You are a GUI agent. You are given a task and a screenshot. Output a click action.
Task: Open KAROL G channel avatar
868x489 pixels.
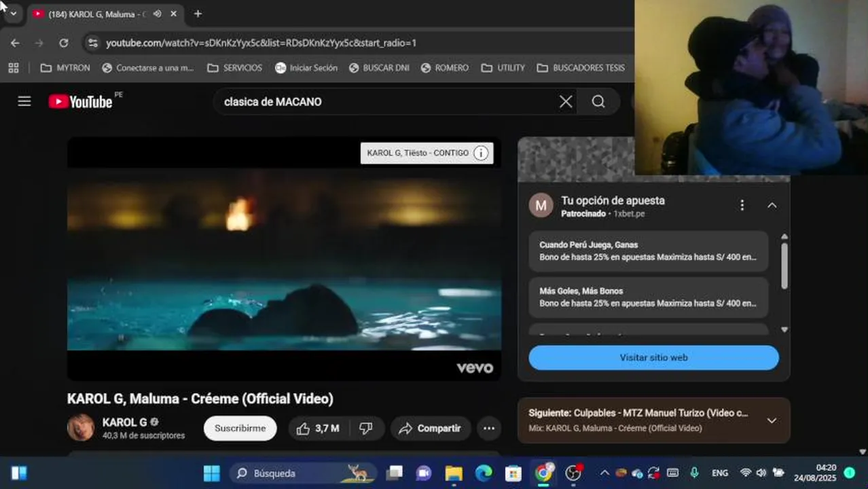[81, 427]
